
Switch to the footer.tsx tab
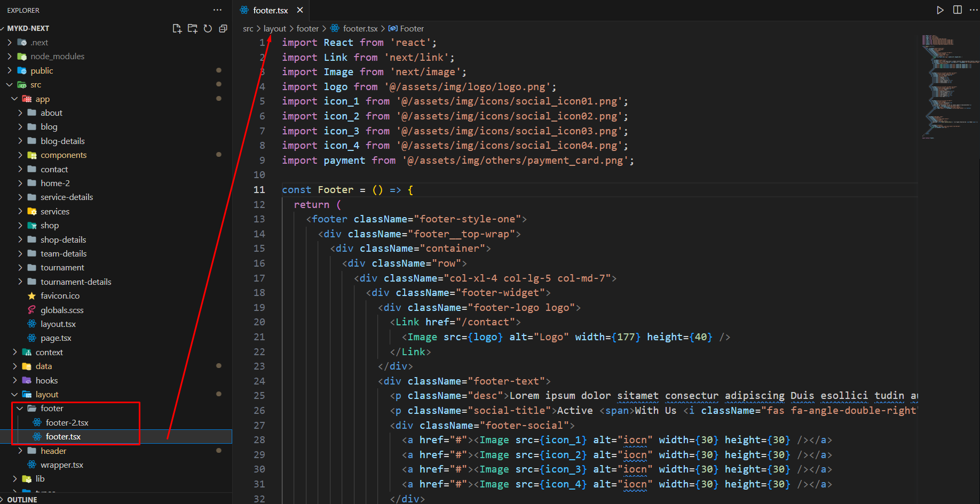(x=271, y=10)
